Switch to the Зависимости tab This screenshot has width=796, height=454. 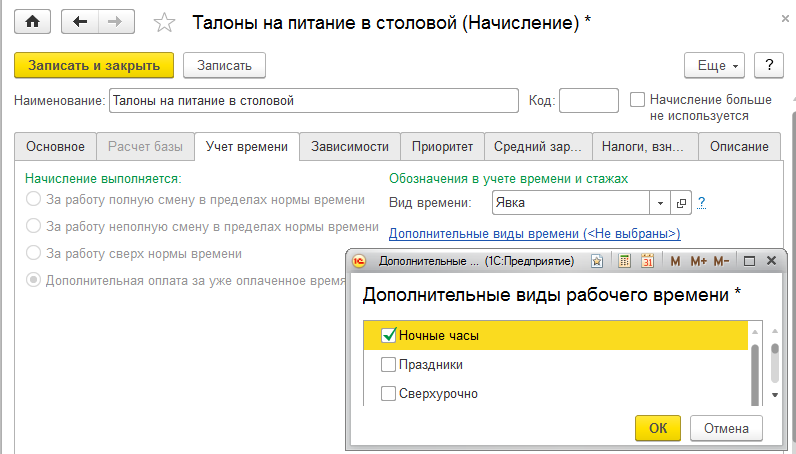click(x=349, y=146)
